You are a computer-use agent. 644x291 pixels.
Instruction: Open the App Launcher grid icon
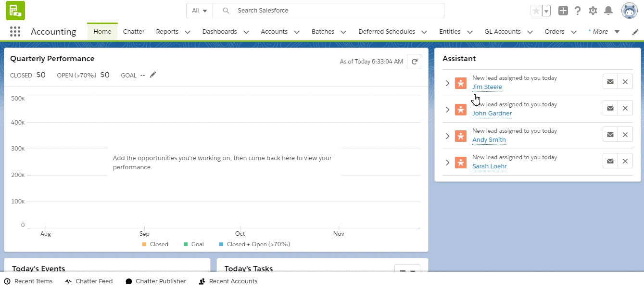(x=15, y=32)
